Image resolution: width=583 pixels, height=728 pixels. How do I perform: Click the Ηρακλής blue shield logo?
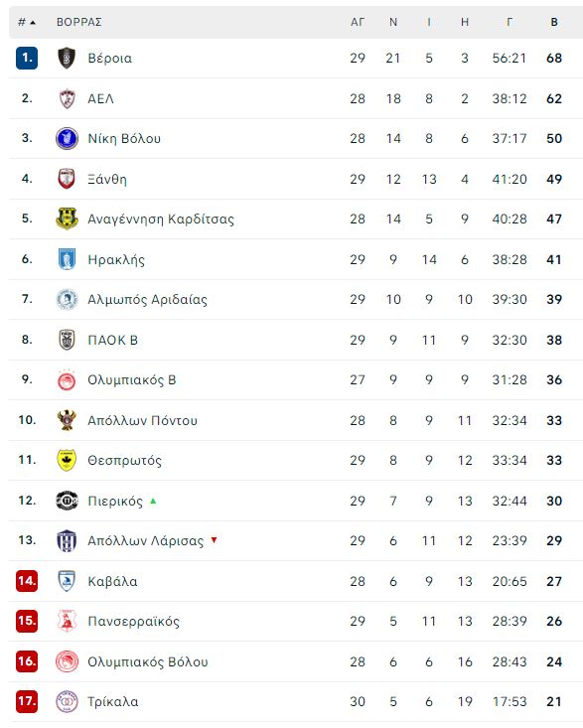point(67,259)
